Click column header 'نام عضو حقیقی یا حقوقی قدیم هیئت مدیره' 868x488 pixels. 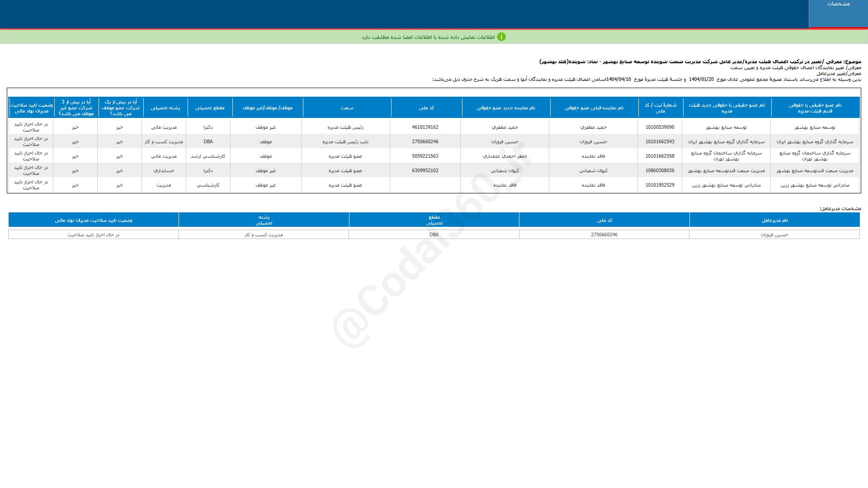coord(815,108)
